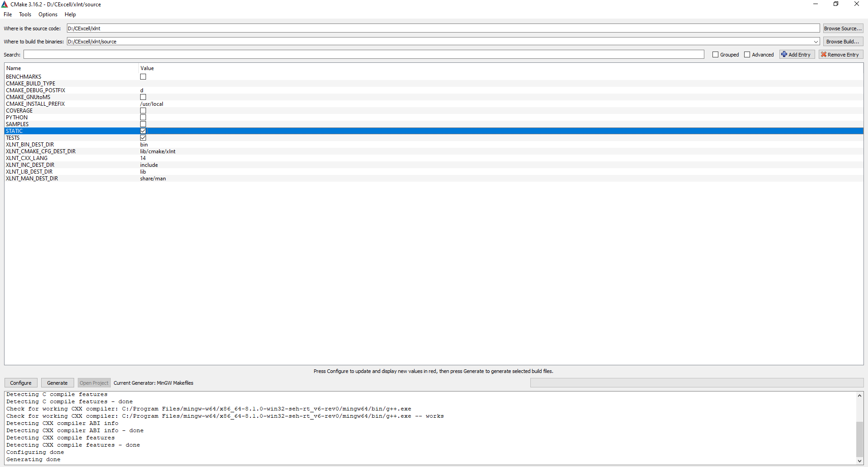The image size is (868, 467).
Task: Check the SAMPLES entry
Action: pos(143,124)
